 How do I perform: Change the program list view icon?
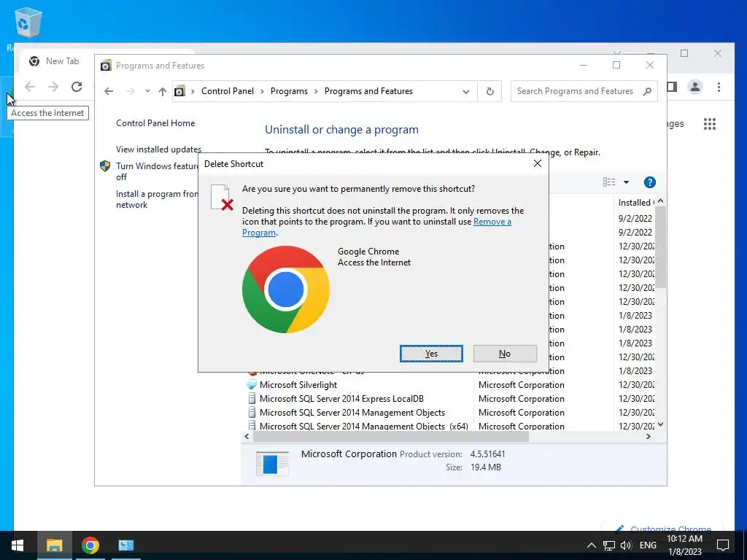click(609, 182)
